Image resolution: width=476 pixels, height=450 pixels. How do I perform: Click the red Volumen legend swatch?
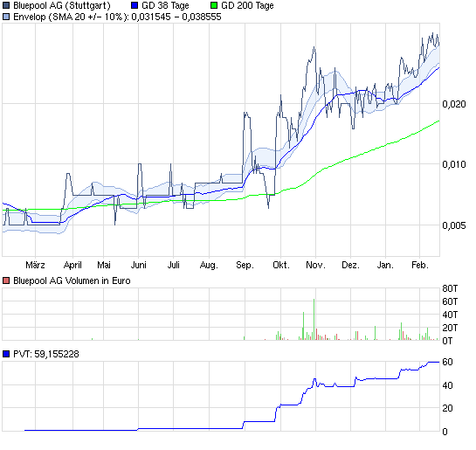[6, 280]
